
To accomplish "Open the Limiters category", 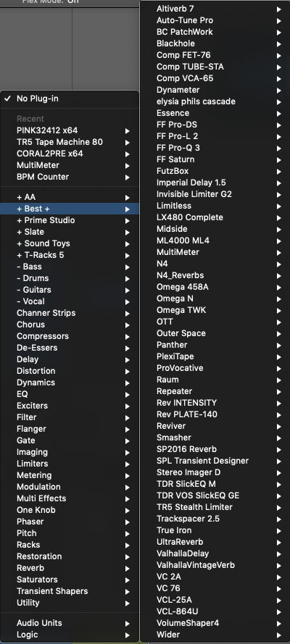I will [x=70, y=464].
